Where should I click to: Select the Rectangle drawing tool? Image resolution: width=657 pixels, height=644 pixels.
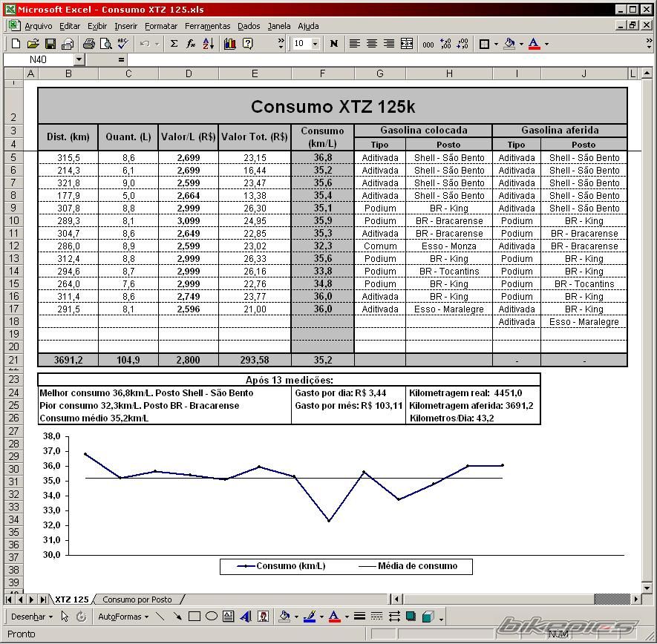tap(195, 617)
